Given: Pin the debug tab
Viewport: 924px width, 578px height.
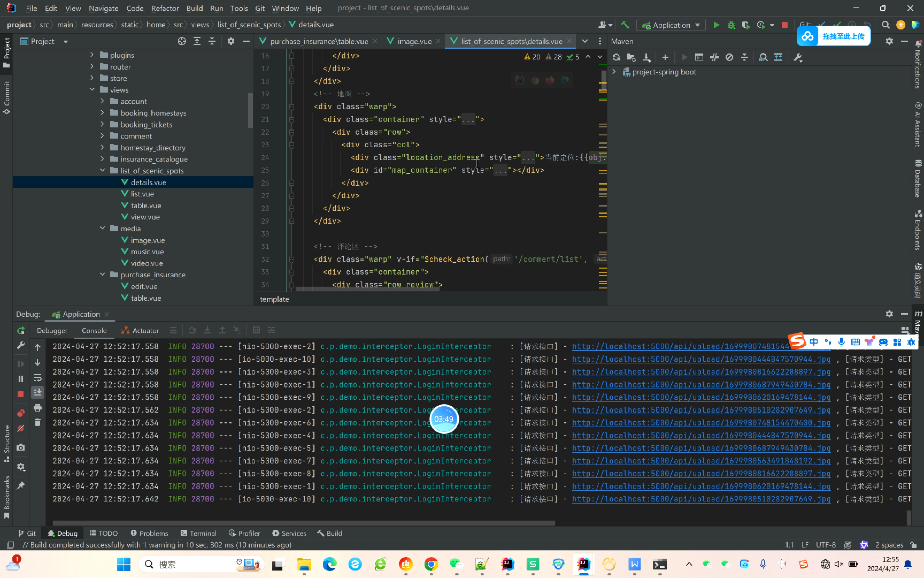Looking at the screenshot, I should point(21,486).
